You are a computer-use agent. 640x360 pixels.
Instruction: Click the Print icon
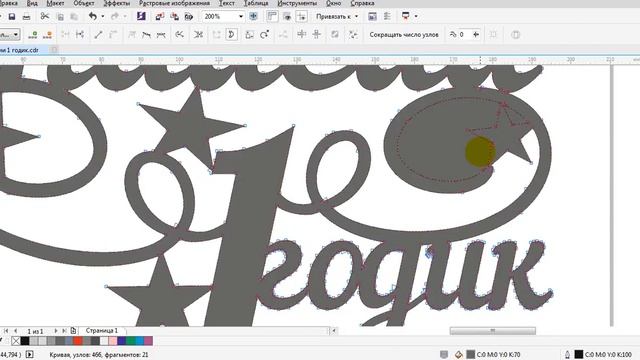[27, 17]
